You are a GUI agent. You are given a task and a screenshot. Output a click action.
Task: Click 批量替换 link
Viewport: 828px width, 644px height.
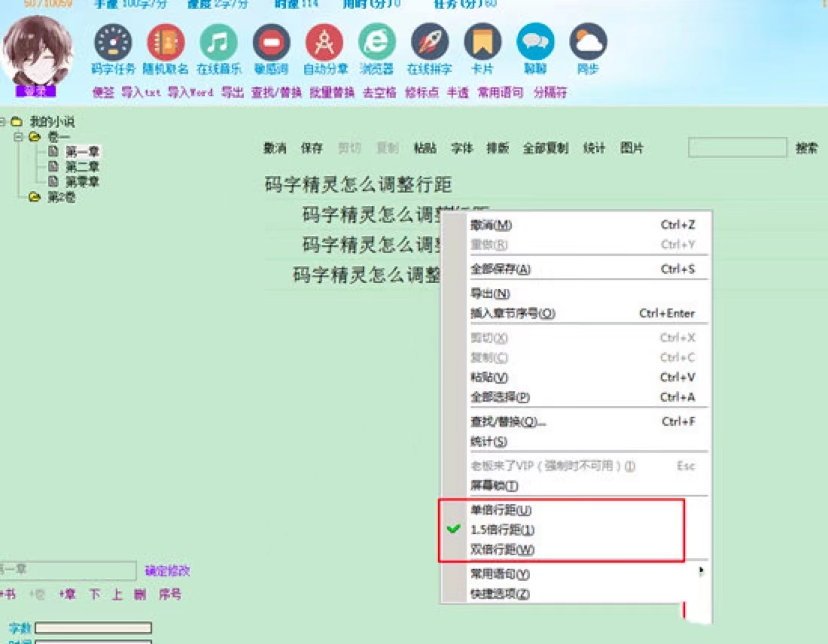[332, 93]
